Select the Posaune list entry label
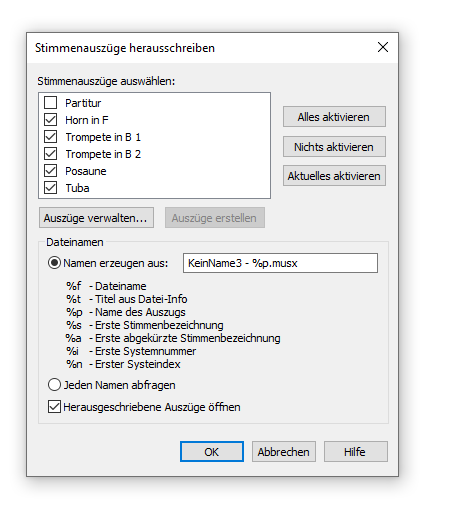 (86, 171)
